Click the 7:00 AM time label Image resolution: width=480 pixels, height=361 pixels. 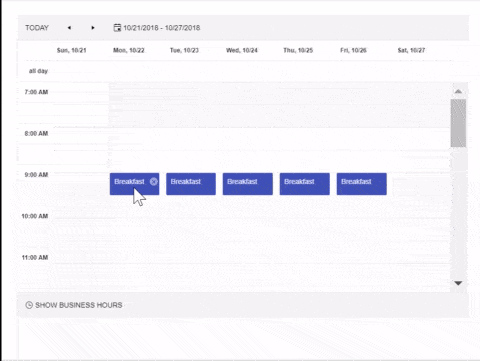coord(36,92)
